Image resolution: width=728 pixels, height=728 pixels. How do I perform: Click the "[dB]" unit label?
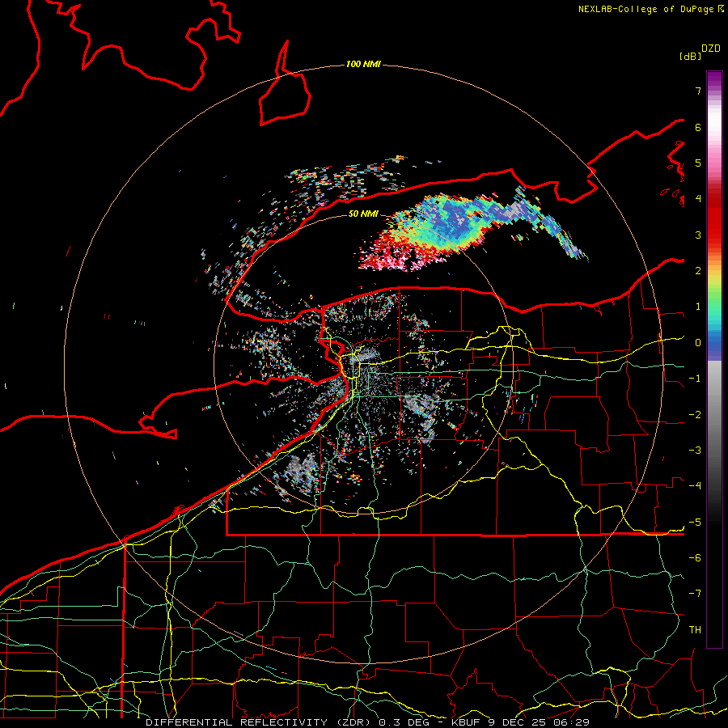[x=690, y=56]
